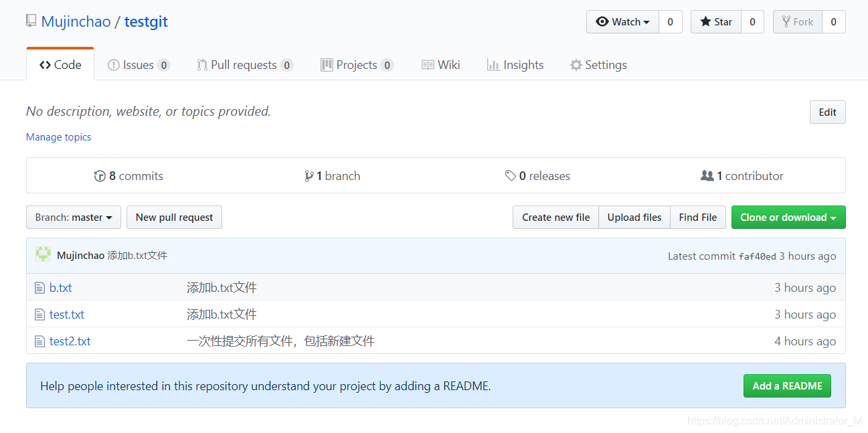Open commit hash faf40ed
Image resolution: width=868 pixels, height=433 pixels.
[757, 256]
